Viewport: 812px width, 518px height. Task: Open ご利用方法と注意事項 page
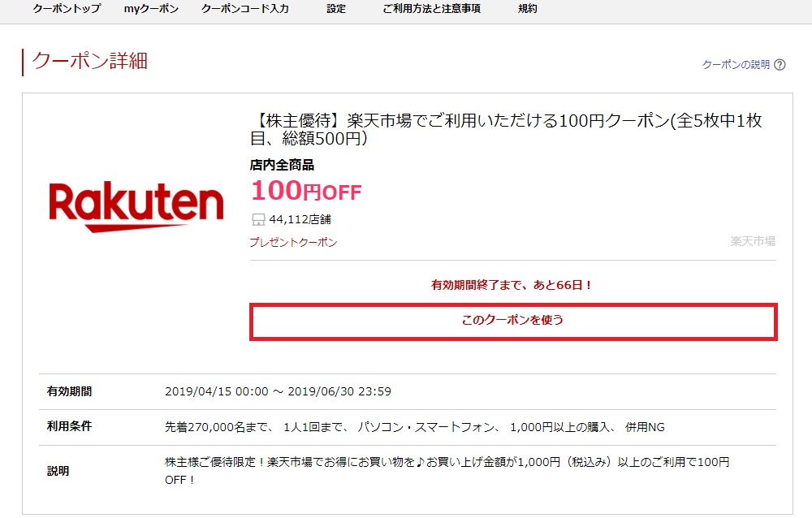point(431,9)
